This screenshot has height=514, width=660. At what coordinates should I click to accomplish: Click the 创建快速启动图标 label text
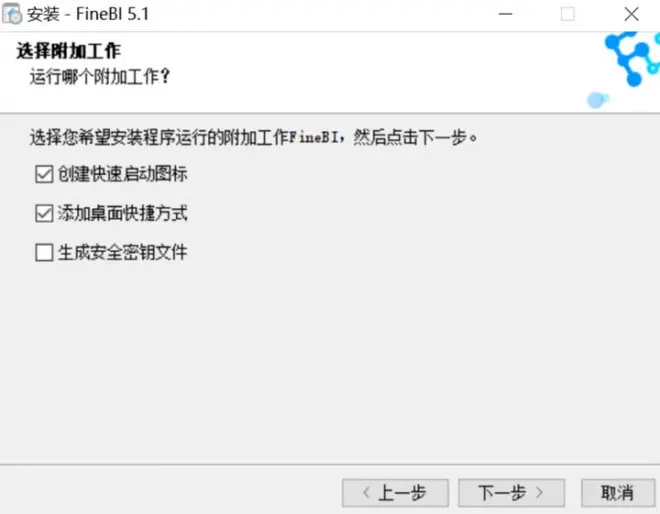click(122, 174)
